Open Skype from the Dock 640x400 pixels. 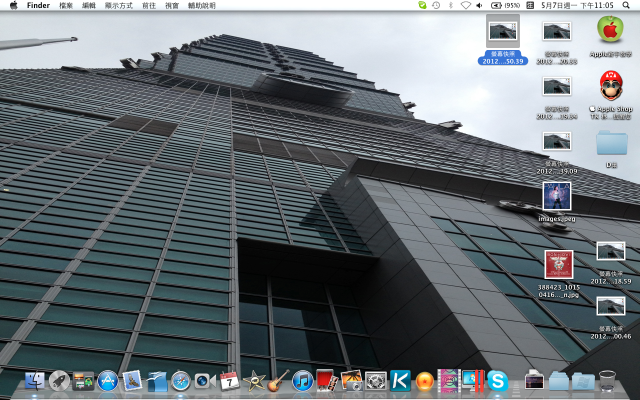(x=498, y=381)
